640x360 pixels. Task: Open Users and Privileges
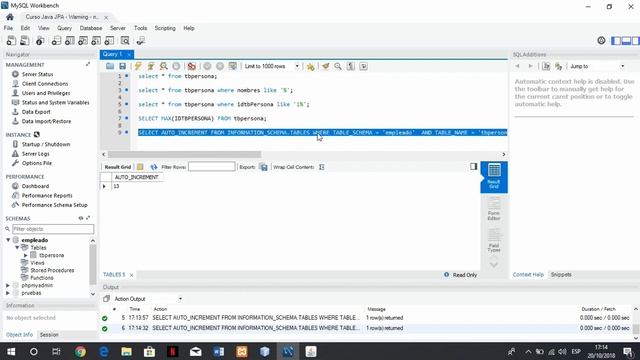tap(46, 93)
